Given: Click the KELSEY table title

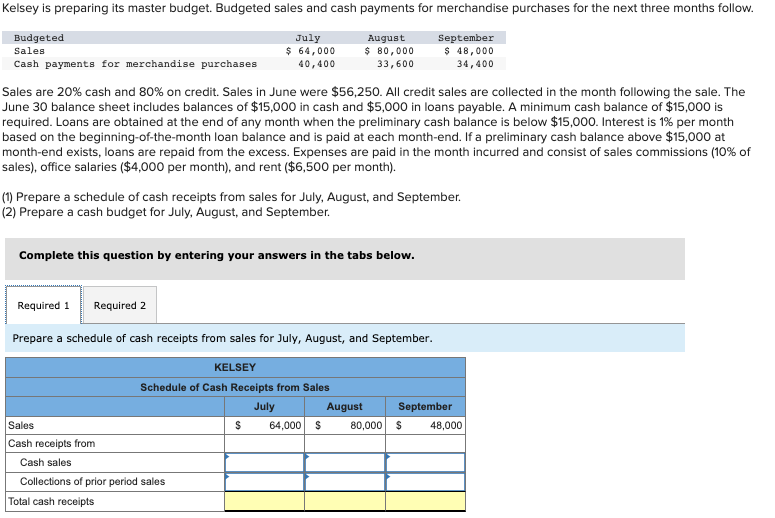Looking at the screenshot, I should point(235,367).
